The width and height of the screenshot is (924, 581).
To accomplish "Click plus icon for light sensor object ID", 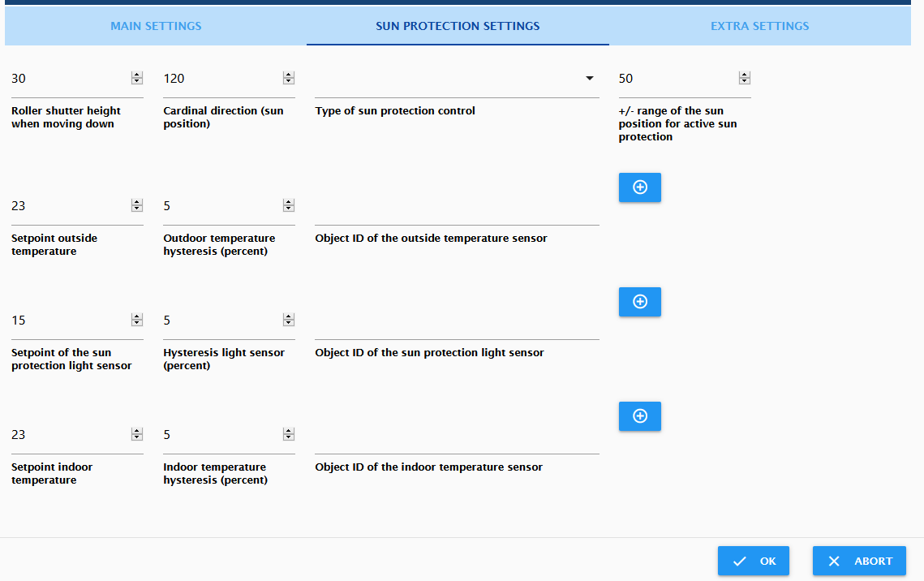I will [639, 302].
